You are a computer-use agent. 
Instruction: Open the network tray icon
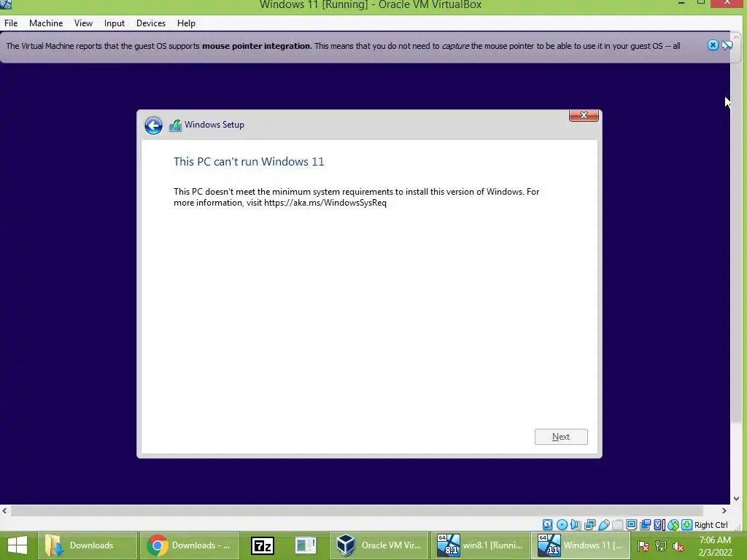[x=661, y=546]
